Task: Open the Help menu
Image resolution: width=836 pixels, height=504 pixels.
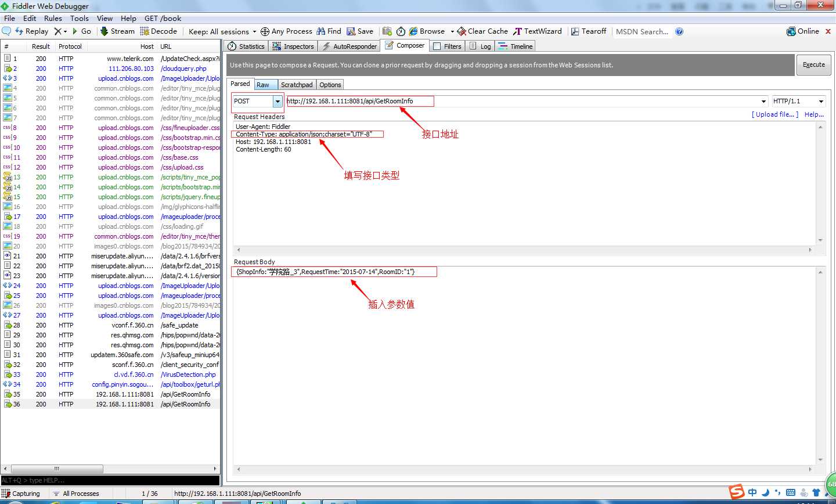Action: pos(128,18)
